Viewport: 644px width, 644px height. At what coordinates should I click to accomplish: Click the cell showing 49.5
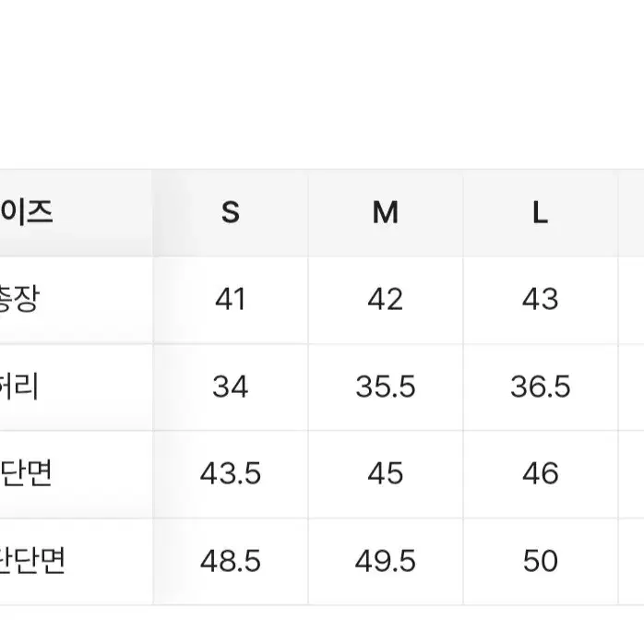386,561
